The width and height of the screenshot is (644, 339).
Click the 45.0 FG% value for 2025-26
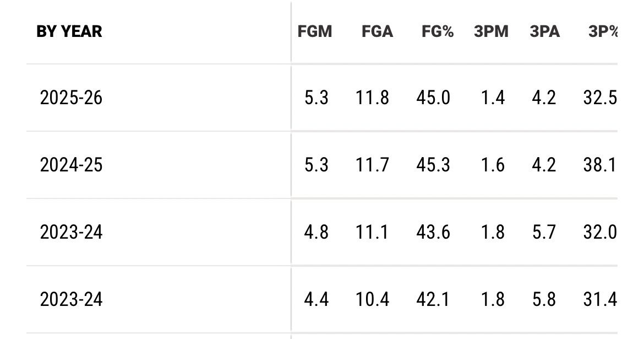433,98
